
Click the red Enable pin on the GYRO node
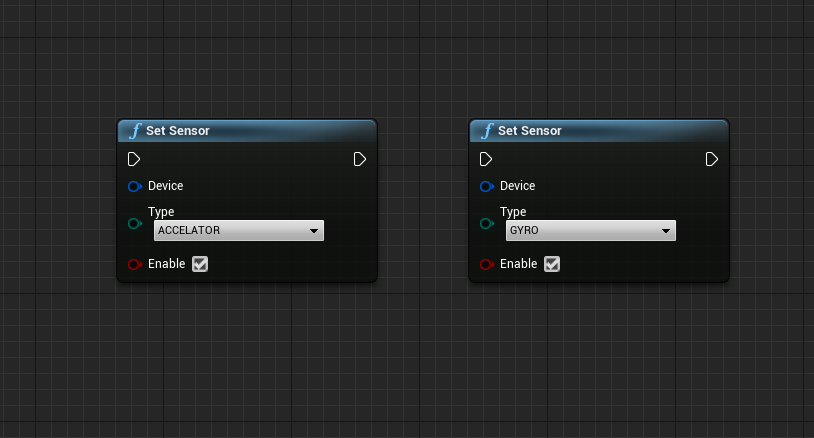[x=486, y=264]
